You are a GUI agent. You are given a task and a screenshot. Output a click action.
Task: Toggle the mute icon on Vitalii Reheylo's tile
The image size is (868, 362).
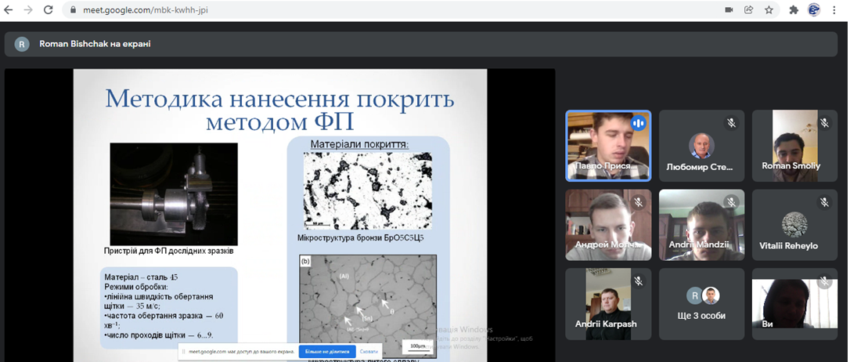click(824, 202)
